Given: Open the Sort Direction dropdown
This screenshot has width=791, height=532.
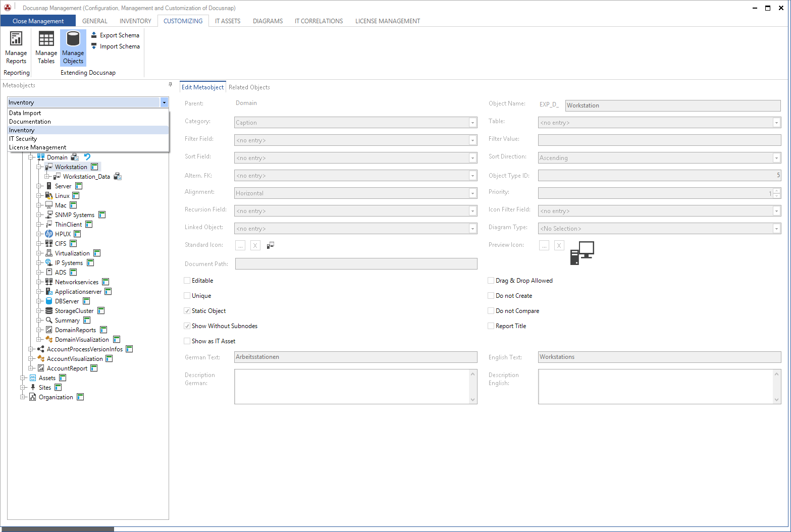Looking at the screenshot, I should (776, 158).
